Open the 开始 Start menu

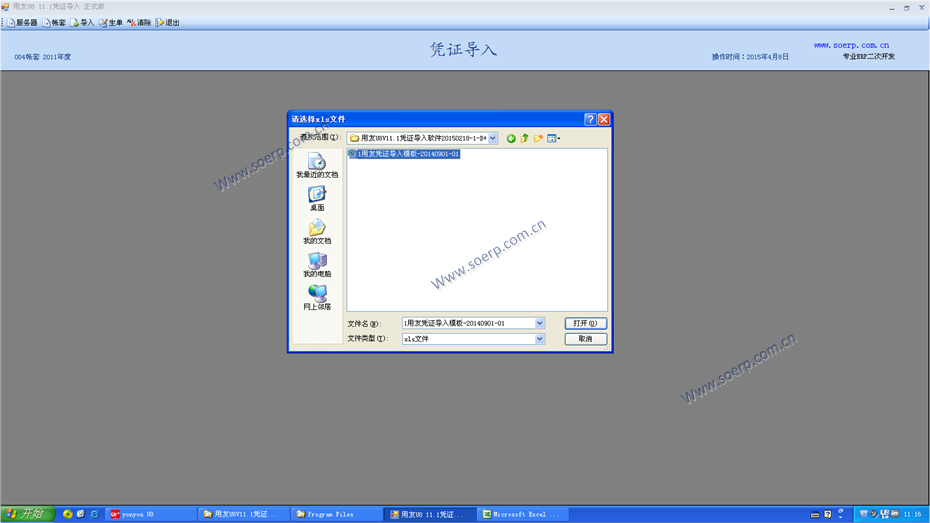[27, 514]
